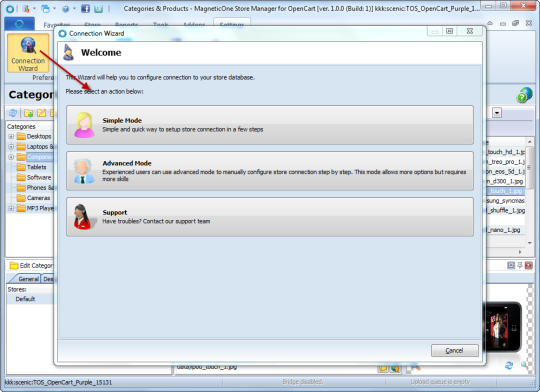The height and width of the screenshot is (392, 540).
Task: Open the Settings ribbon tab
Action: (232, 24)
